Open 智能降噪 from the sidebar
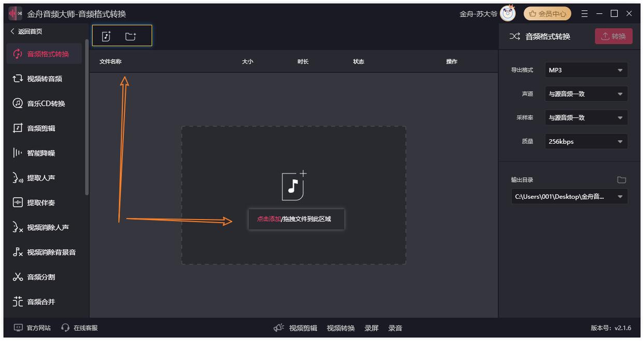This screenshot has width=644, height=341. (x=41, y=153)
